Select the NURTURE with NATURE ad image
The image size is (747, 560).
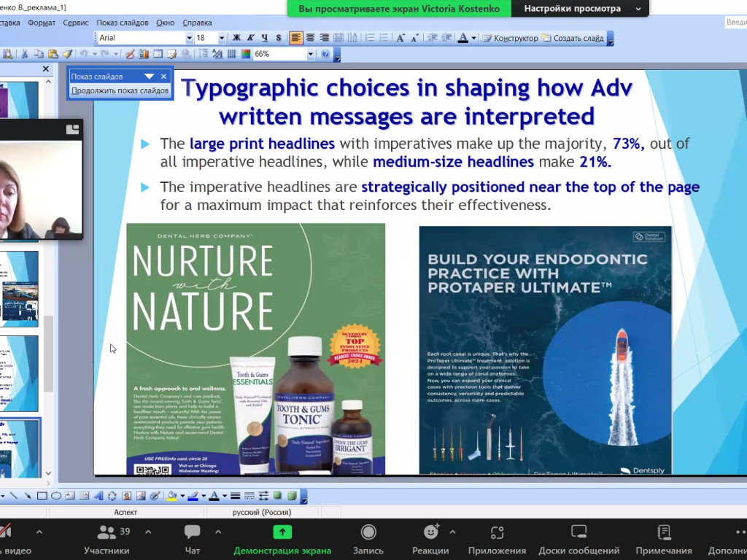tap(256, 349)
